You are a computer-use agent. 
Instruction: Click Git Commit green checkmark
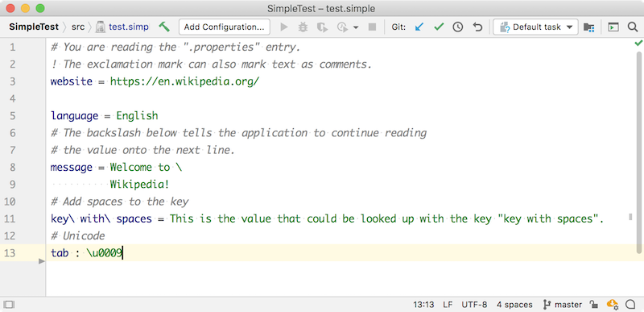439,27
